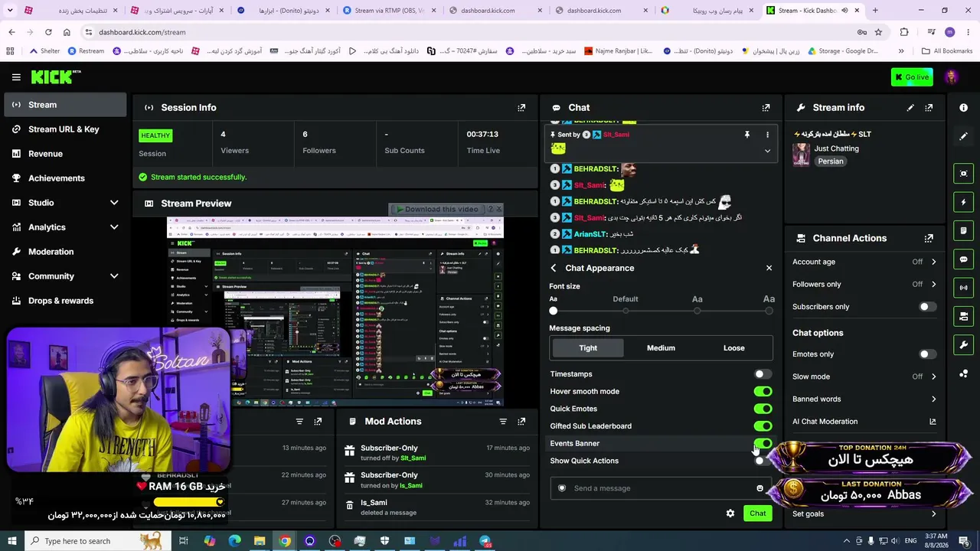The height and width of the screenshot is (551, 980).
Task: Select Medium message spacing
Action: pyautogui.click(x=661, y=348)
